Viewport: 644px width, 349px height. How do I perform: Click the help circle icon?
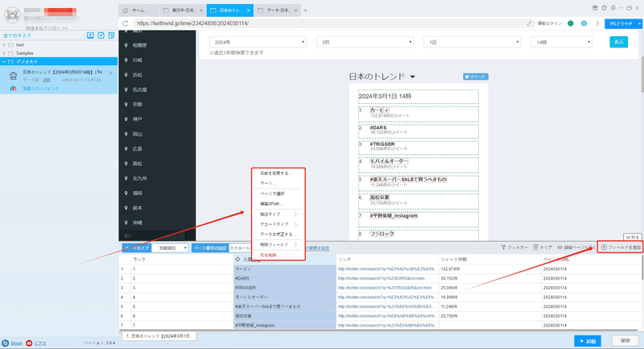pyautogui.click(x=605, y=8)
